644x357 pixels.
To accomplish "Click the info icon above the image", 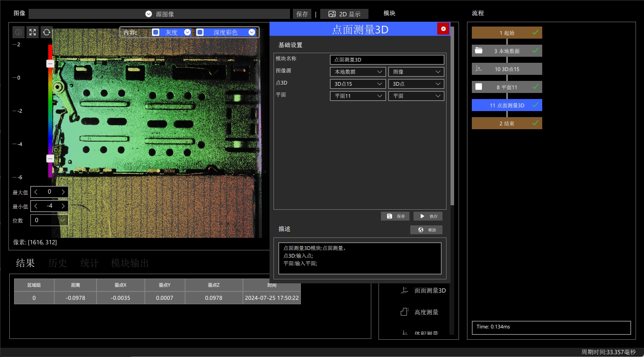I will 19,32.
